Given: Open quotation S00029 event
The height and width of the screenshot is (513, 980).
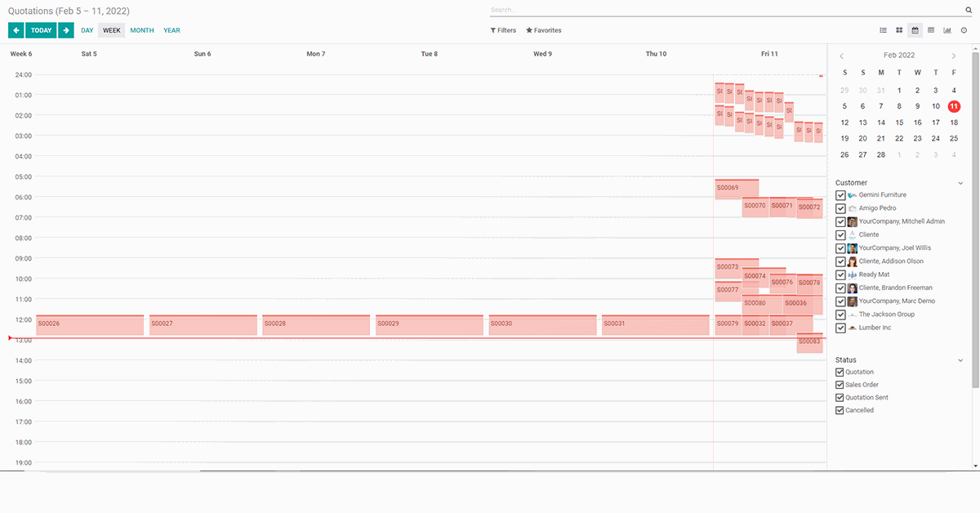Looking at the screenshot, I should point(430,325).
